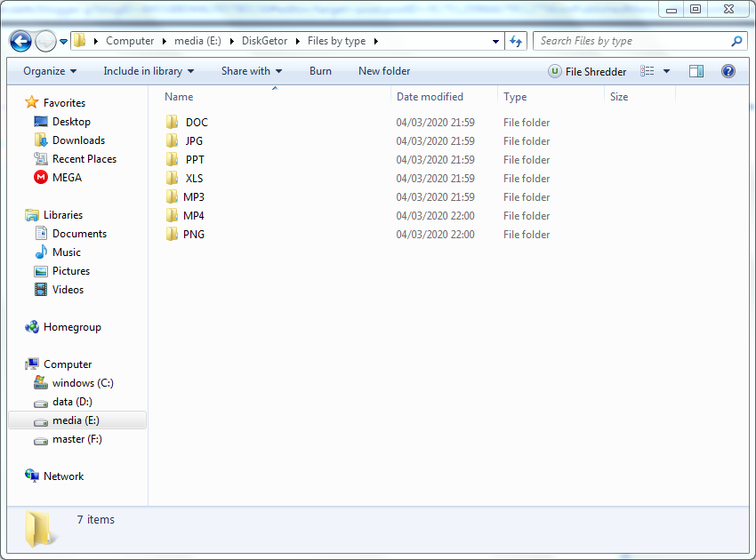Image resolution: width=756 pixels, height=560 pixels.
Task: Open the MEGA favorite icon
Action: tap(39, 177)
